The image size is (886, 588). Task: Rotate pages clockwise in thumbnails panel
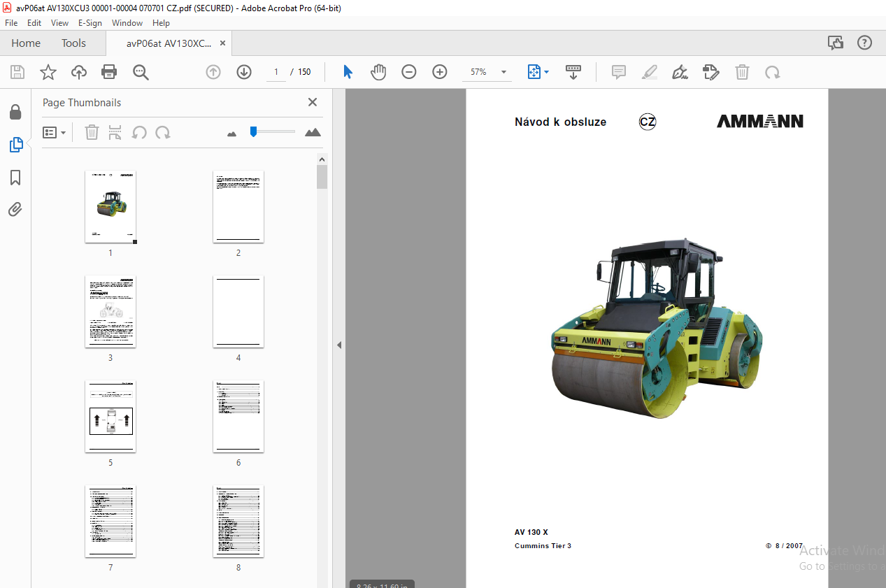(x=163, y=132)
